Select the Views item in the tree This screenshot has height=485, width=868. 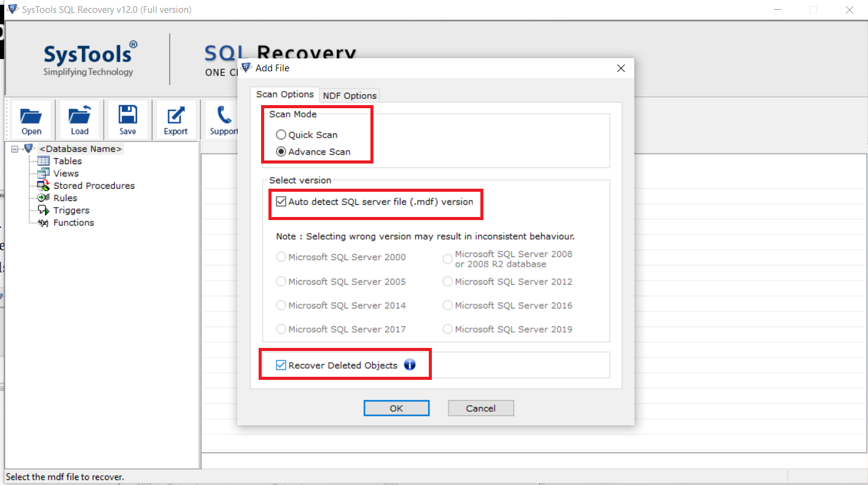pos(43,173)
